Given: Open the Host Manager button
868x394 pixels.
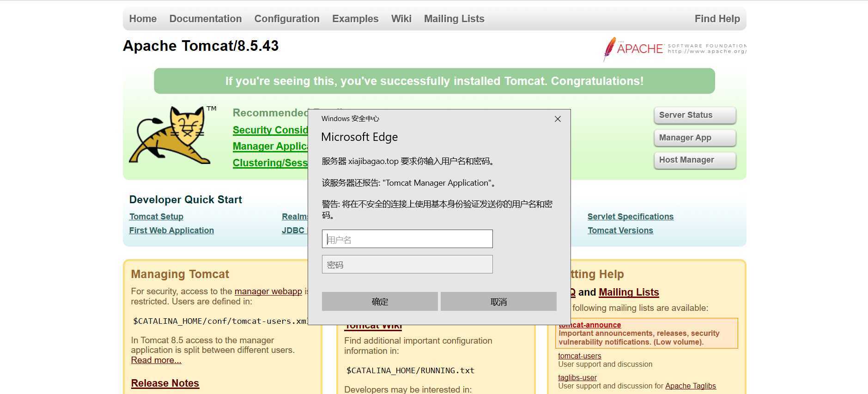Looking at the screenshot, I should [x=695, y=160].
